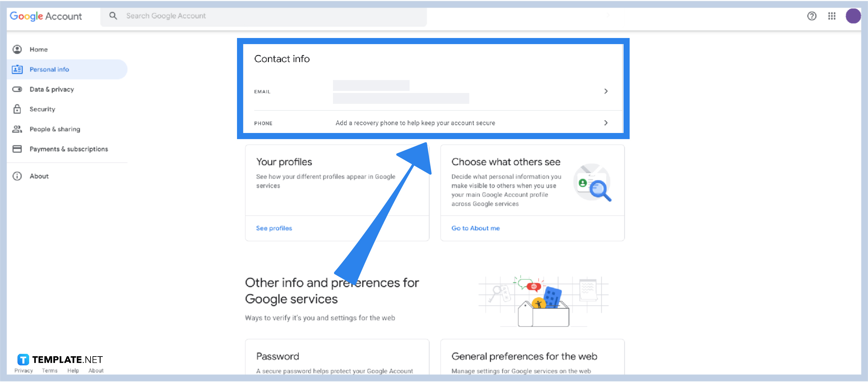Click the Google apps grid icon
The image size is (868, 382).
point(831,16)
